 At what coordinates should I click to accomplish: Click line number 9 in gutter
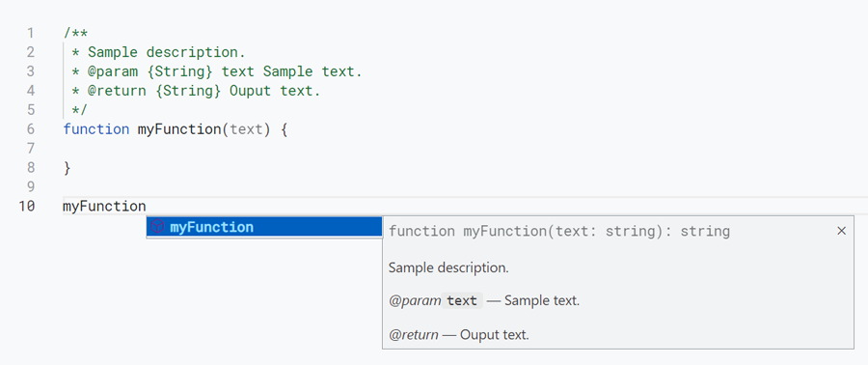[x=30, y=186]
